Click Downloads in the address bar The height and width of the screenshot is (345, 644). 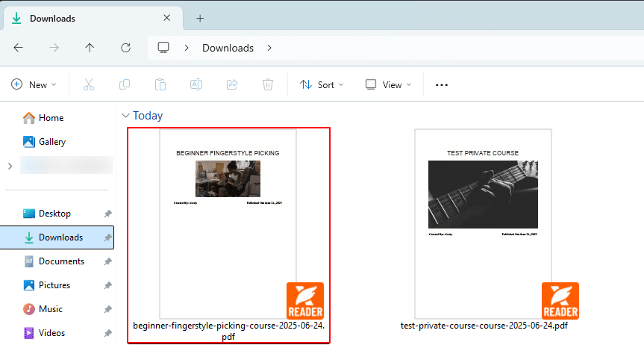click(x=228, y=48)
